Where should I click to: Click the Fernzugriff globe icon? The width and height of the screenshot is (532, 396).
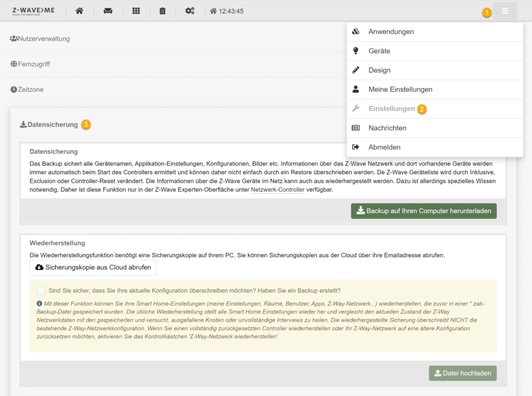14,64
